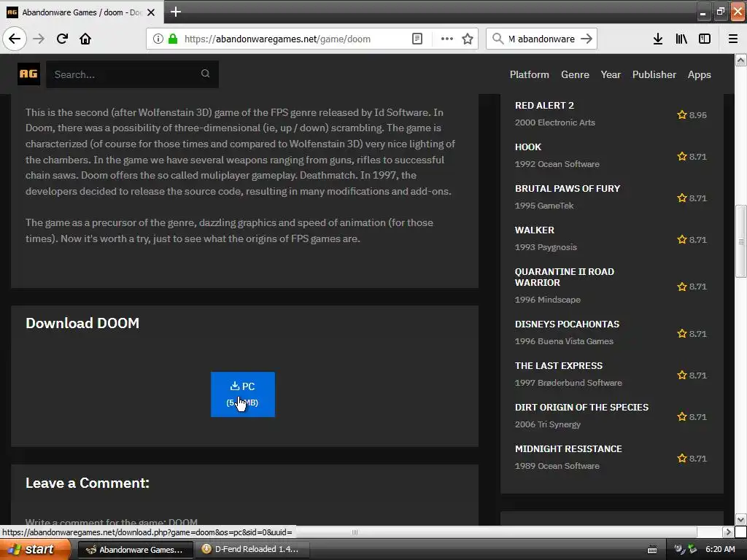Switch to Abandonware Games taskbar item
The width and height of the screenshot is (747, 560).
click(135, 550)
